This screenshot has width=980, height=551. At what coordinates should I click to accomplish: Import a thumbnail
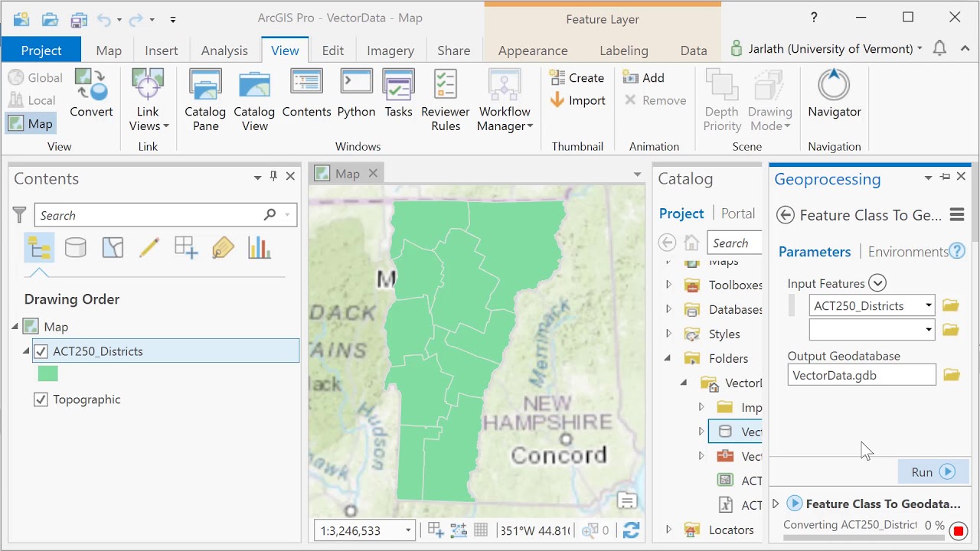point(577,100)
